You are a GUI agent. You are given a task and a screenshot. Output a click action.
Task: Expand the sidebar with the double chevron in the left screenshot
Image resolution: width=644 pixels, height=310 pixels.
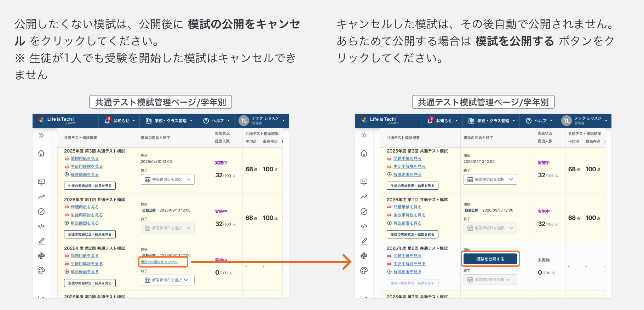[41, 135]
